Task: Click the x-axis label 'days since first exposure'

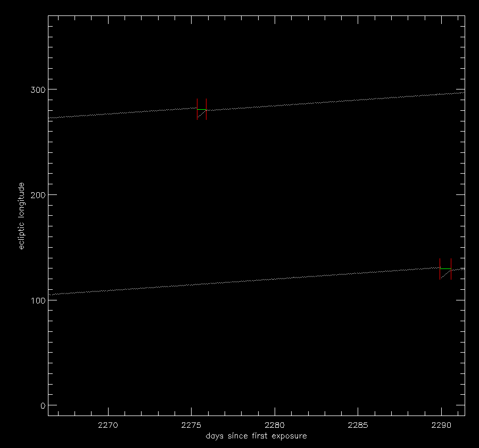Action: [256, 436]
